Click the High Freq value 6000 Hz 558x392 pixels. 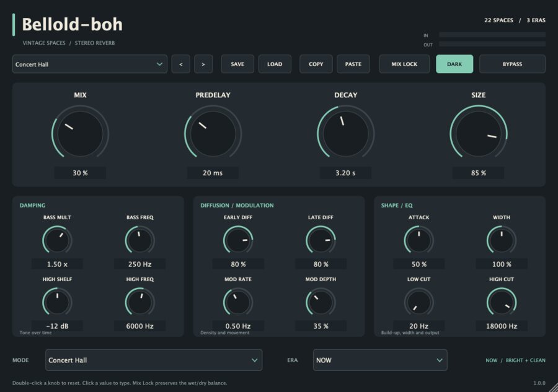(x=140, y=326)
